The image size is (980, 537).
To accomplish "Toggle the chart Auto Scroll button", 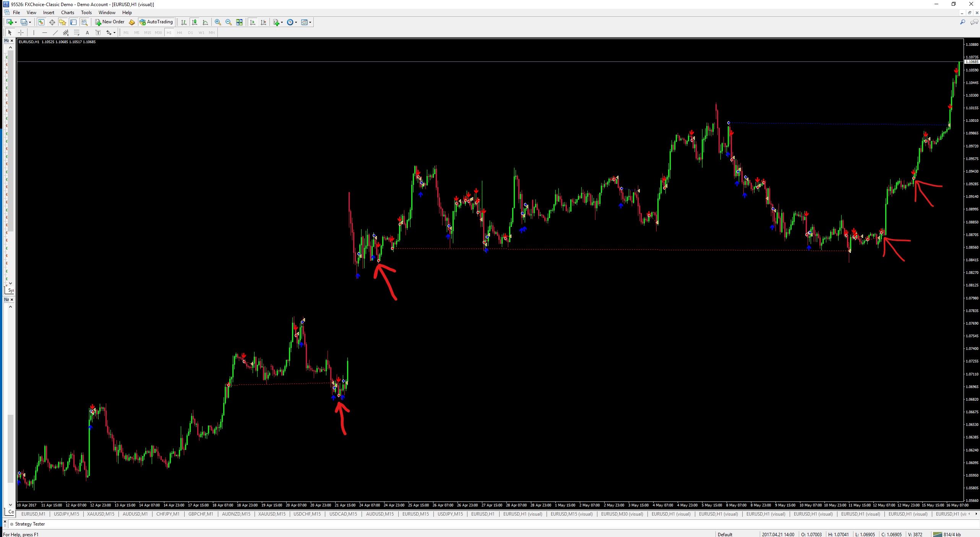I will (x=253, y=22).
